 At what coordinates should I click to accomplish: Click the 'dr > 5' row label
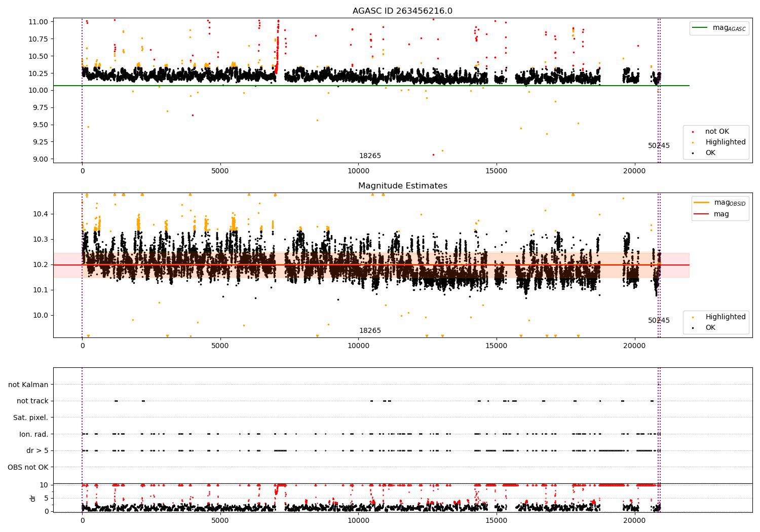pyautogui.click(x=37, y=451)
